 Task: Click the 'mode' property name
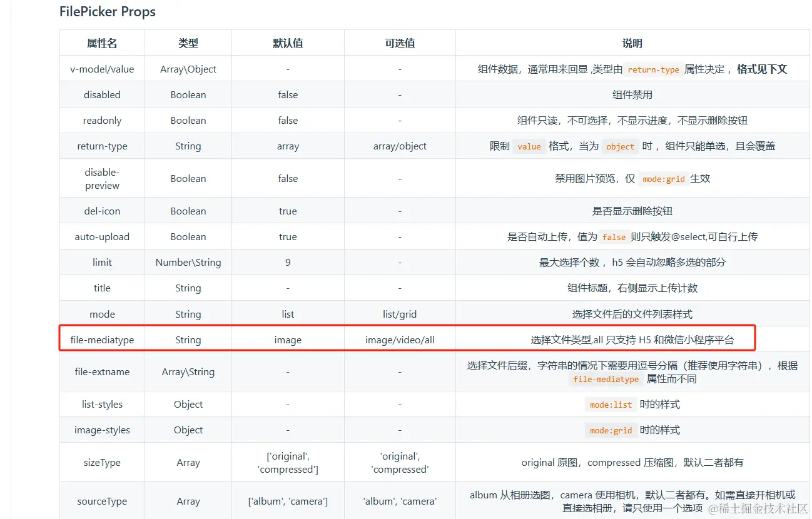pos(102,314)
